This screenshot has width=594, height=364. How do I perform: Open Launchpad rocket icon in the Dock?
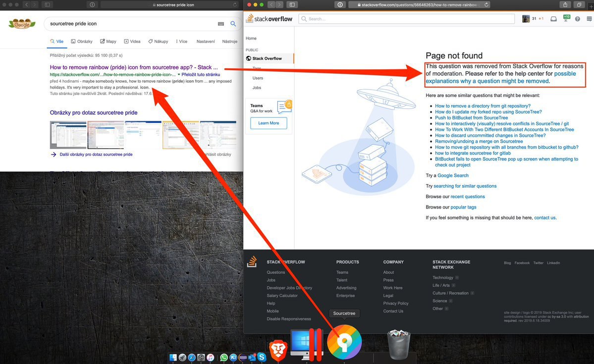coord(183,357)
